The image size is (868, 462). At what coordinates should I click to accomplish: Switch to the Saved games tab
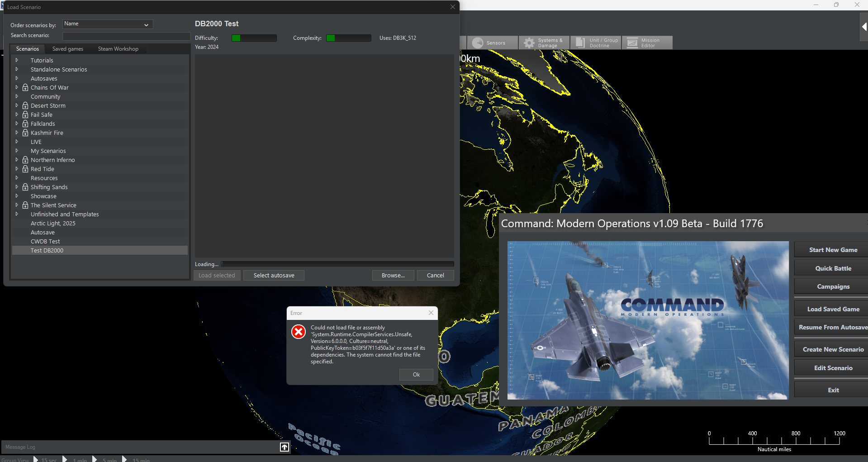click(x=68, y=48)
